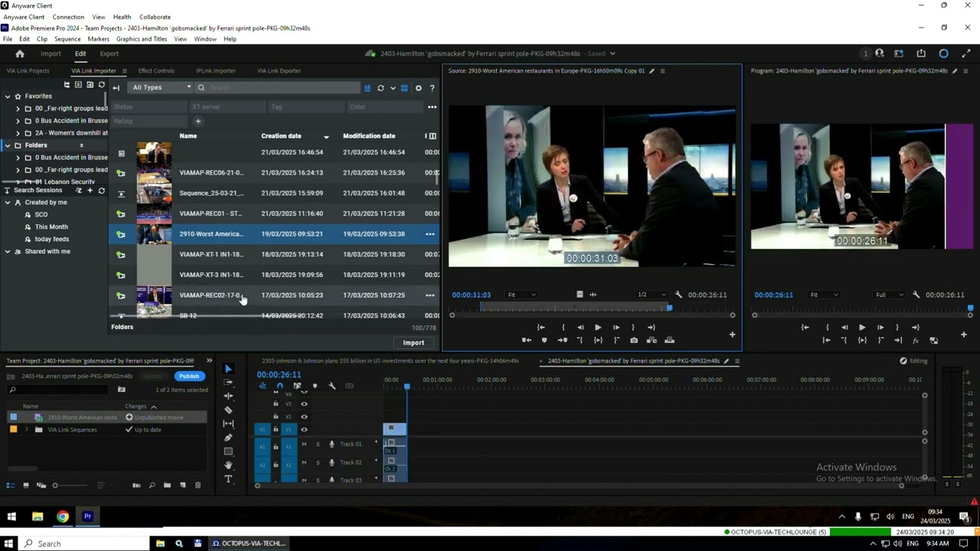980x551 pixels.
Task: Expand 2A - Women's downhill favorite folder
Action: tap(18, 133)
